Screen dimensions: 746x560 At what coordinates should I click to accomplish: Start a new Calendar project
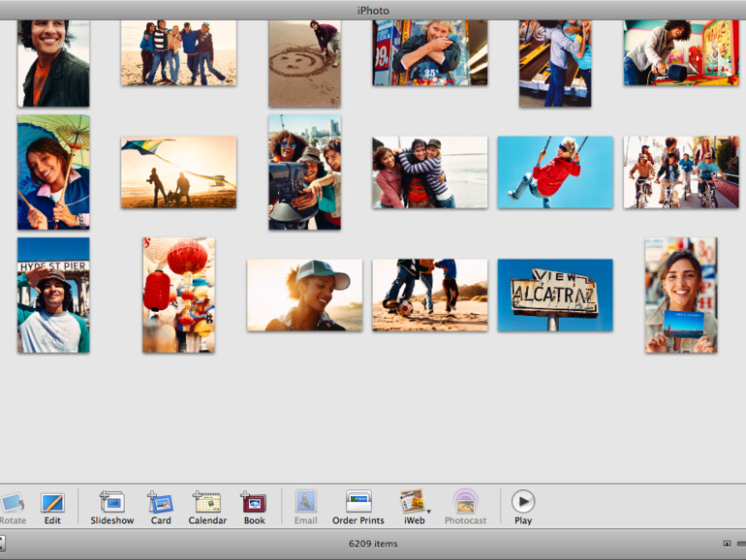[206, 502]
